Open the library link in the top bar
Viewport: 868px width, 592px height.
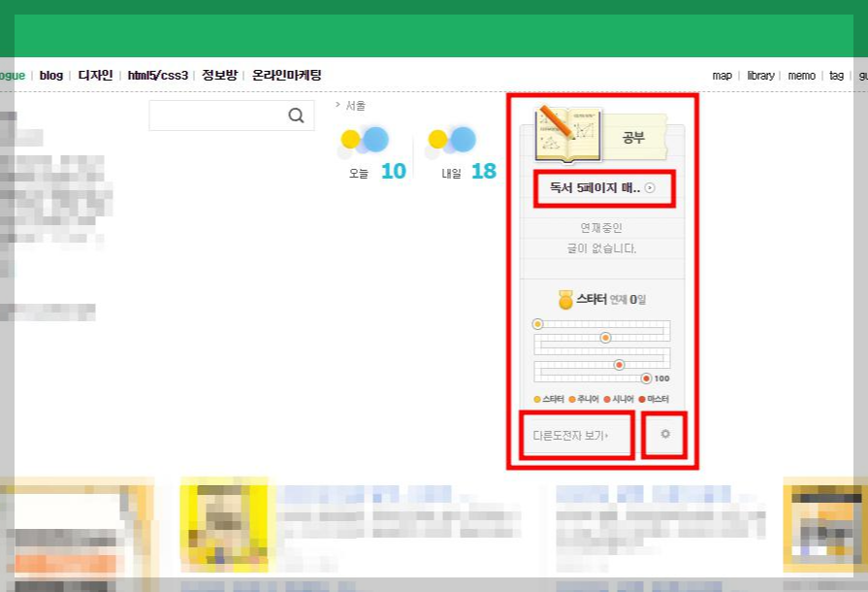click(760, 76)
